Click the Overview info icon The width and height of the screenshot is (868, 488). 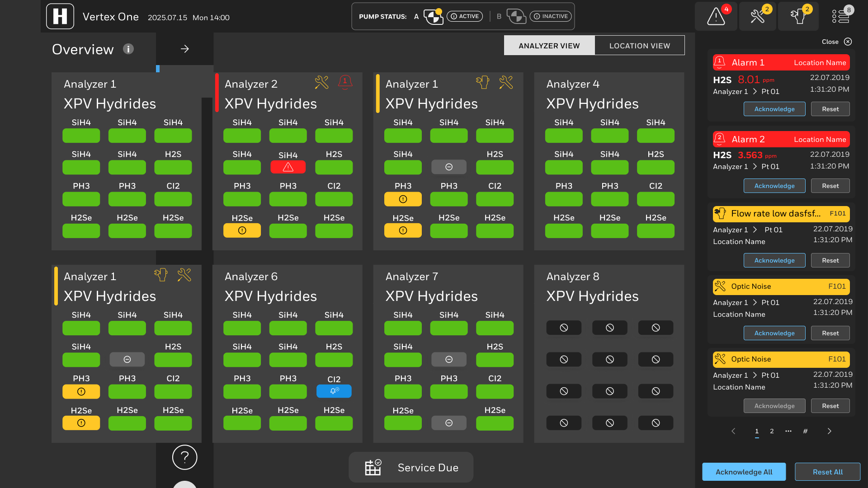[128, 49]
